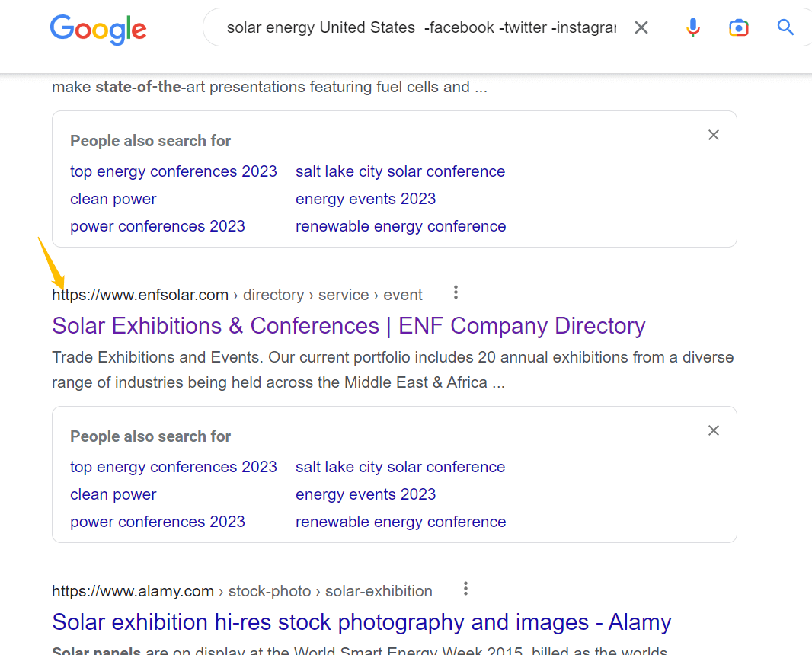Open Solar exhibition hi-res stock photography Alamy result
812x655 pixels.
[362, 622]
